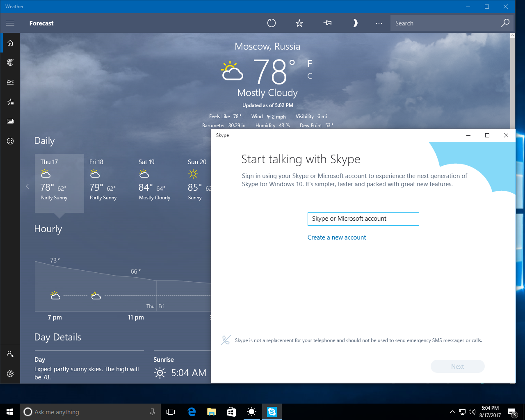Open News icon in Weather sidebar
This screenshot has width=525, height=420.
[x=10, y=121]
